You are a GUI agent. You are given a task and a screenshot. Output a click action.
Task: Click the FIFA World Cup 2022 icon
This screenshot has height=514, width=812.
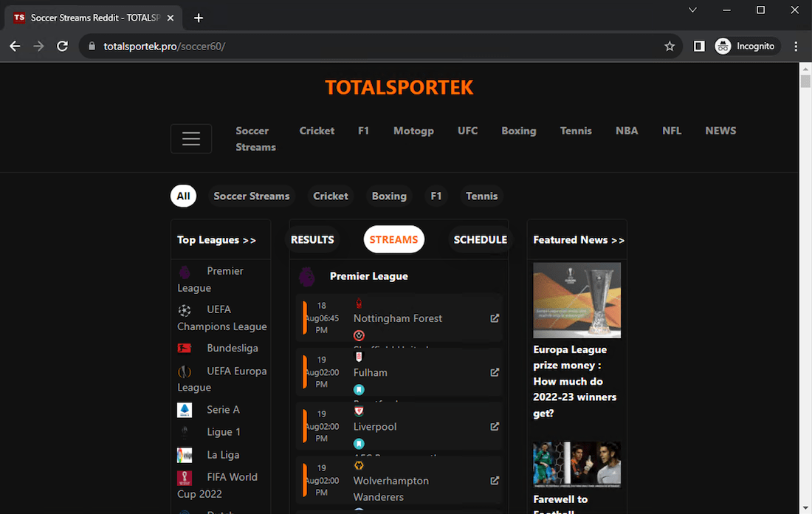point(185,478)
